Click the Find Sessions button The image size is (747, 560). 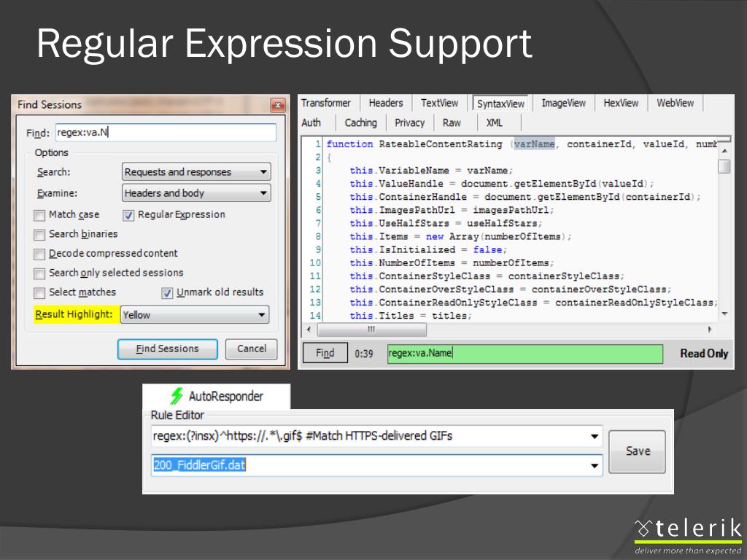[x=168, y=349]
